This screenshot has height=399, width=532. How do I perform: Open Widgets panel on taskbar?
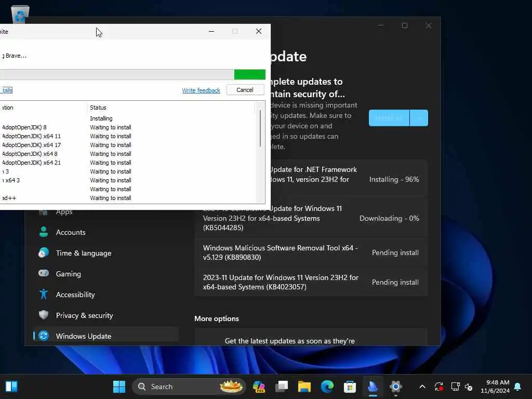click(x=11, y=387)
